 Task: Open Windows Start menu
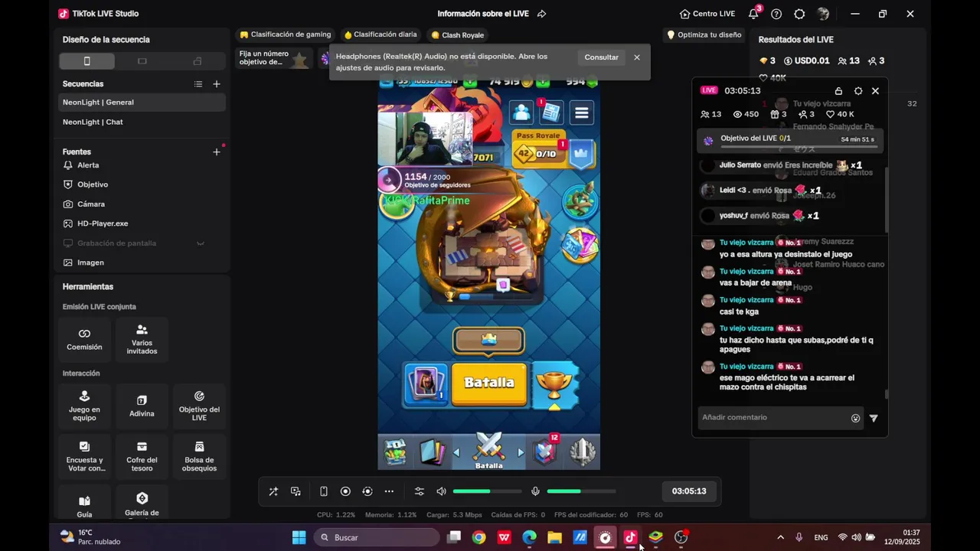point(299,537)
